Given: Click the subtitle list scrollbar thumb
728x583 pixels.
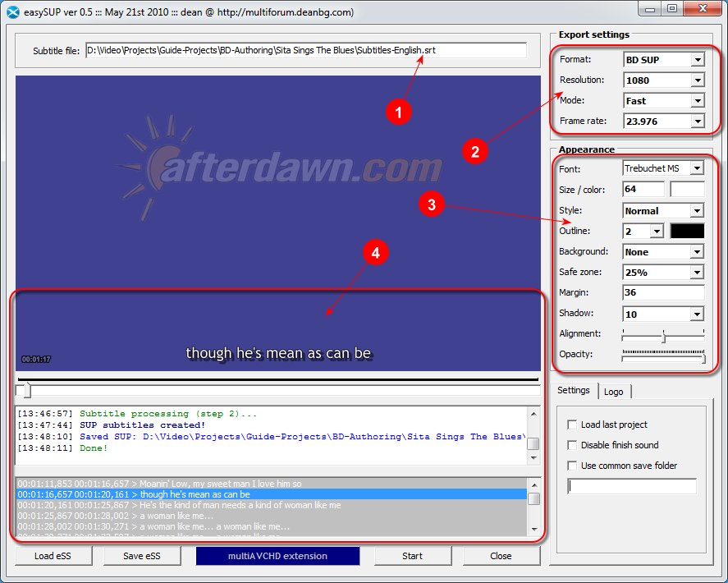Looking at the screenshot, I should 534,498.
